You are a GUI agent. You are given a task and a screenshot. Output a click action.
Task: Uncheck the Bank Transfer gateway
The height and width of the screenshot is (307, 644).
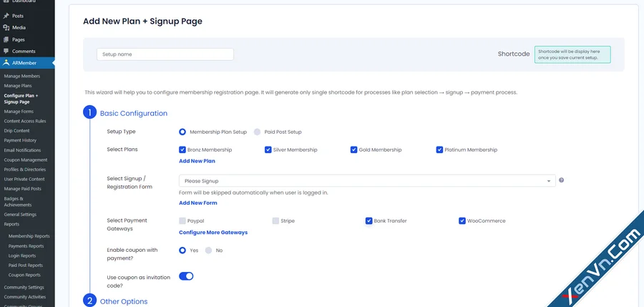[369, 220]
